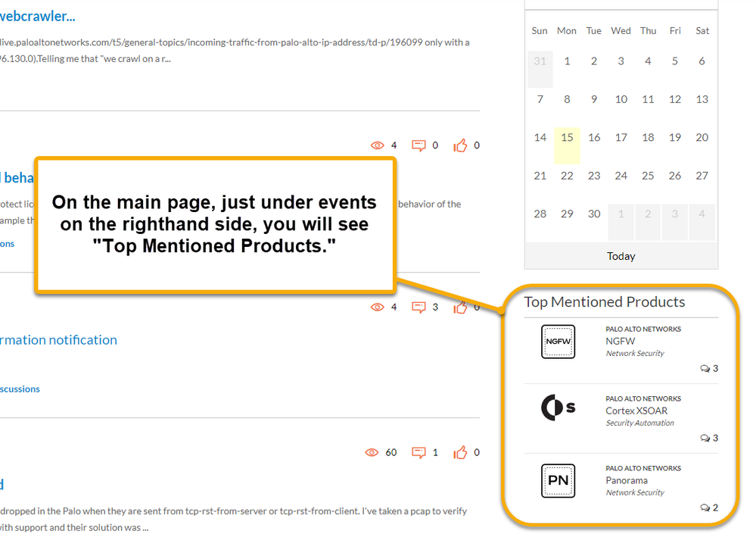Image resolution: width=756 pixels, height=534 pixels.
Task: Click the thumbs-up icon beside 60 views
Action: (x=460, y=452)
